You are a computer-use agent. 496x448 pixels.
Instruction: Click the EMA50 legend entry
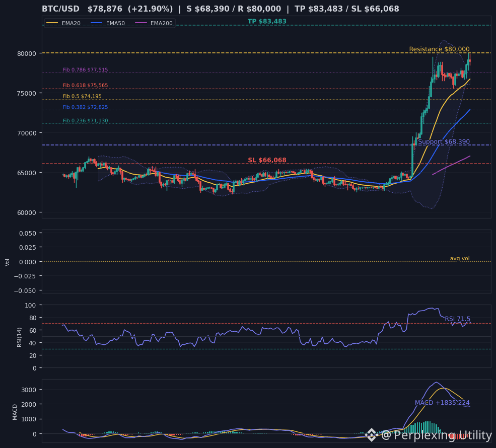[x=108, y=23]
